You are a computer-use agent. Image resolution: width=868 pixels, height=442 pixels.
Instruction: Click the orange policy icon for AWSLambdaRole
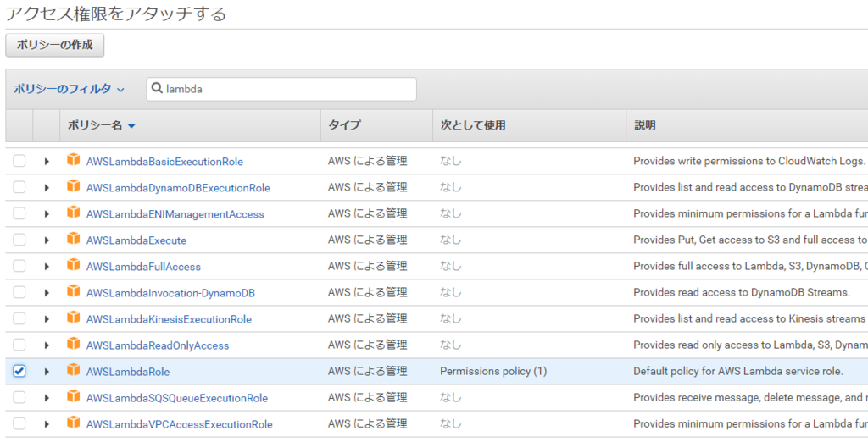pos(73,370)
